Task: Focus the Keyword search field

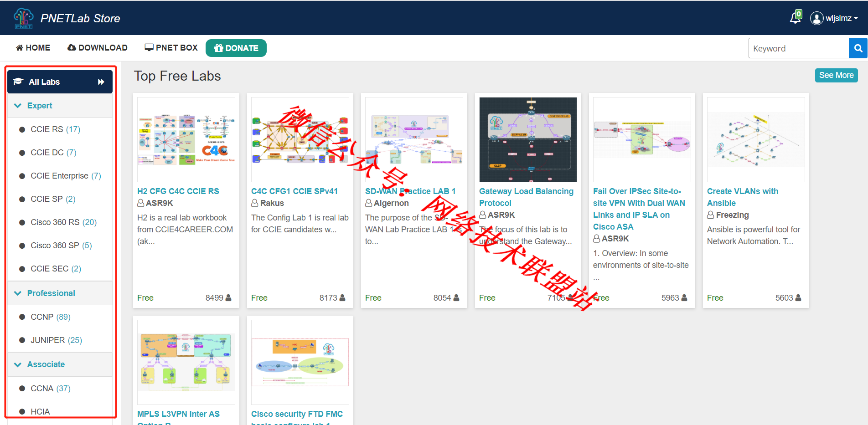Action: click(799, 48)
